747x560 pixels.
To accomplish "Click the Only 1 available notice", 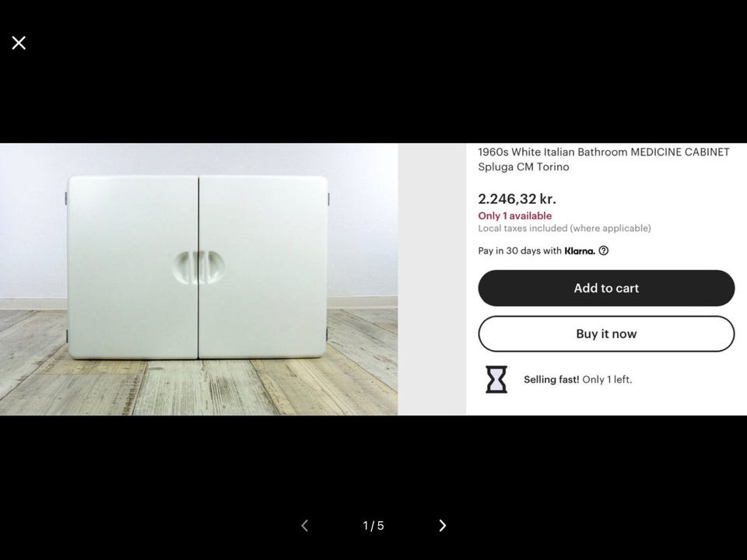I will [x=515, y=215].
